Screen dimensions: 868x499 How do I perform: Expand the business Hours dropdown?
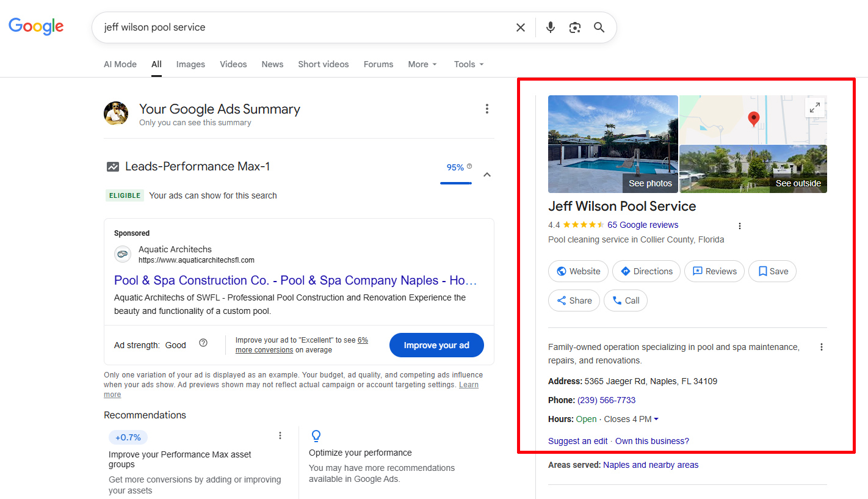[656, 419]
